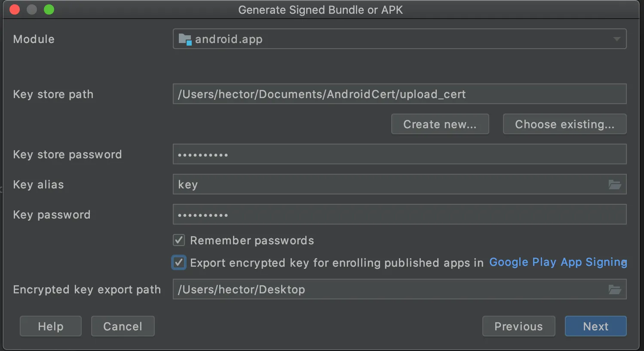Close the dialog with the red button
644x351 pixels.
15,9
